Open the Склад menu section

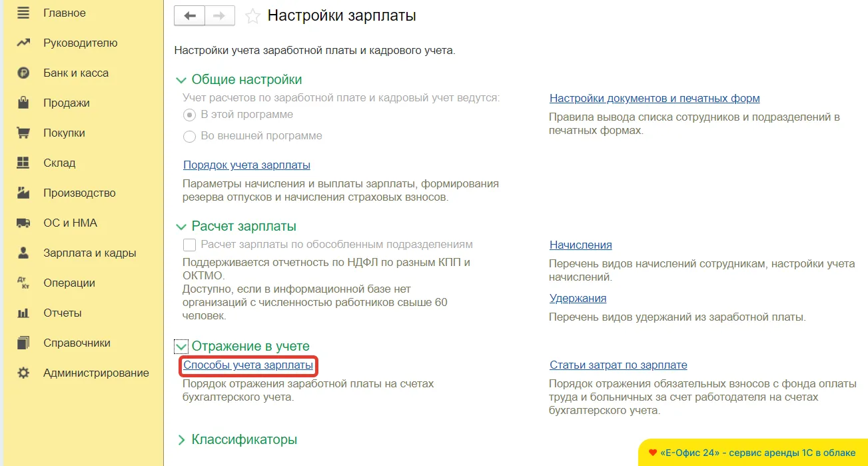point(59,163)
